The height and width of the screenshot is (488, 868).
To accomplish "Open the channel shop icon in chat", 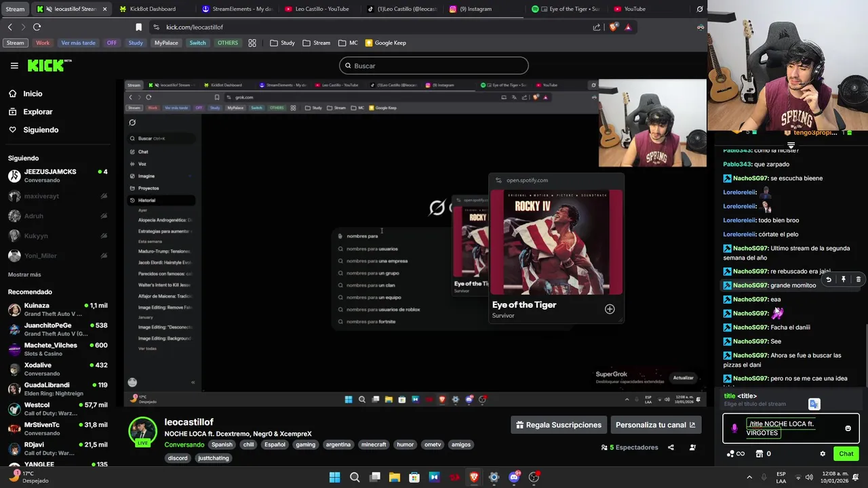I will click(759, 454).
